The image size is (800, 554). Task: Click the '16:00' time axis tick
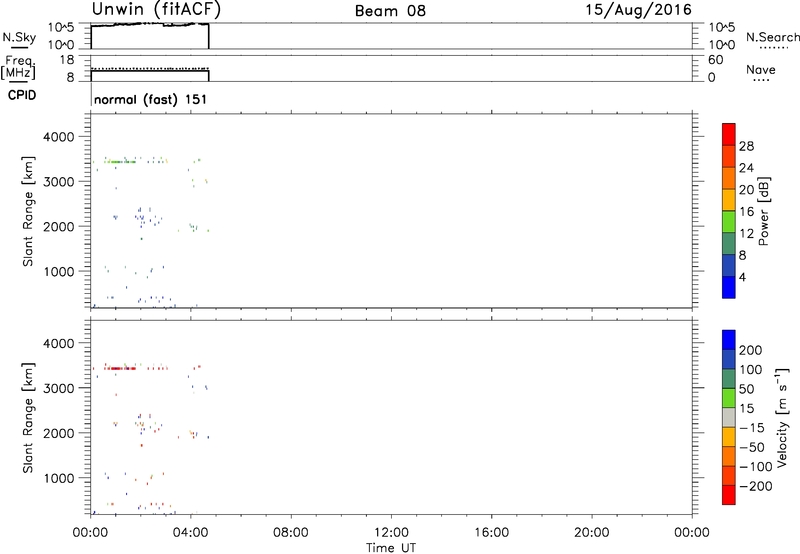[491, 533]
